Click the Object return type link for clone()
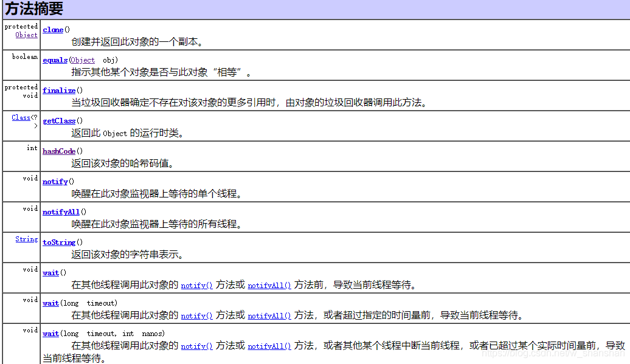 click(x=26, y=35)
